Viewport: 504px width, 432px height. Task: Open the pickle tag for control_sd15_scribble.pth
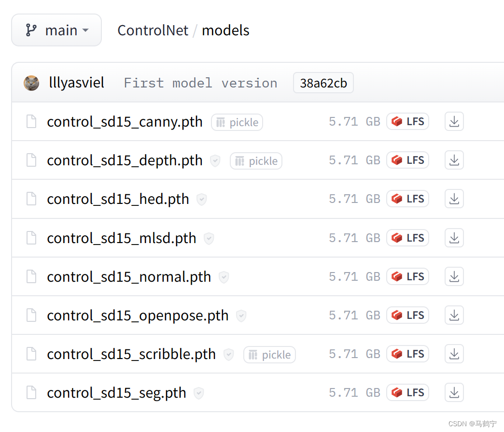[x=269, y=355]
